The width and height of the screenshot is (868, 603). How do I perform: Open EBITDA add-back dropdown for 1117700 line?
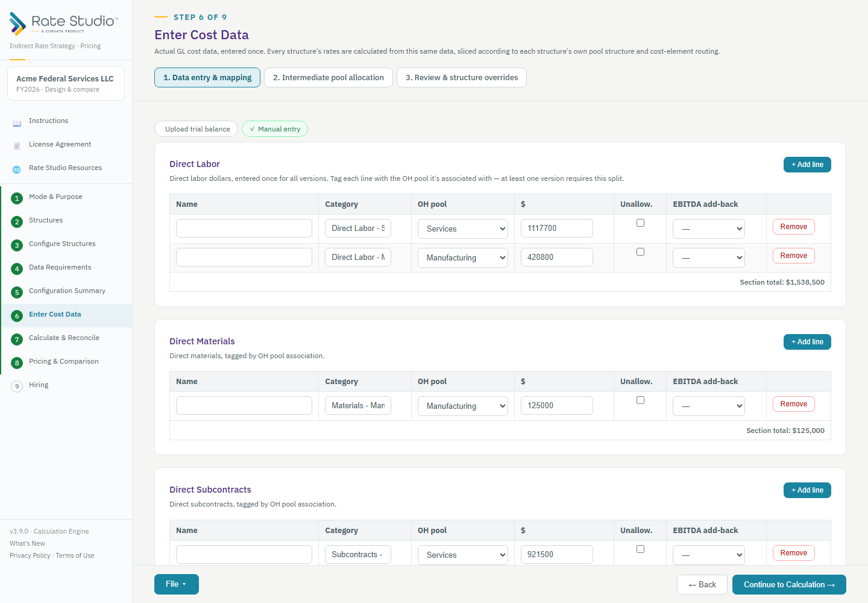click(x=709, y=229)
